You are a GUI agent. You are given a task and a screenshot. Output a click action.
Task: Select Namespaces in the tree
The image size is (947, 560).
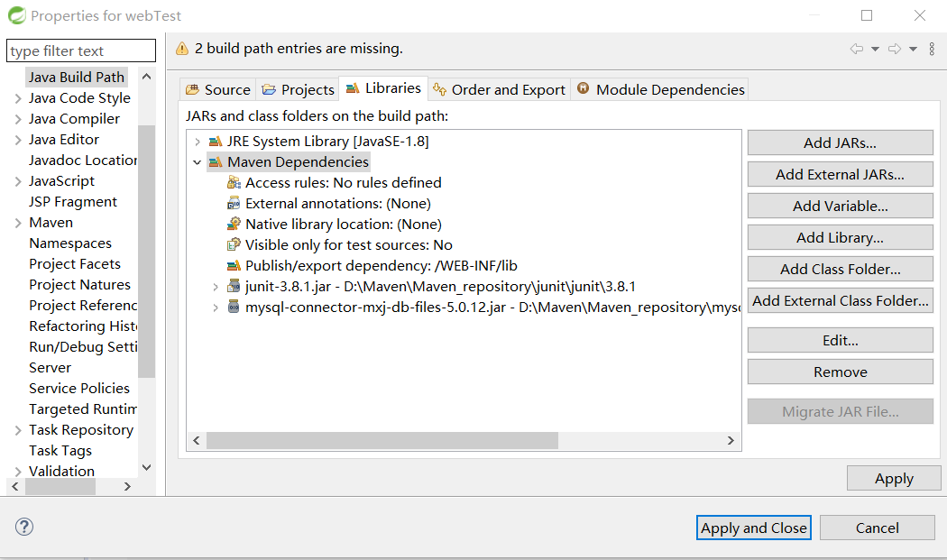tap(70, 243)
